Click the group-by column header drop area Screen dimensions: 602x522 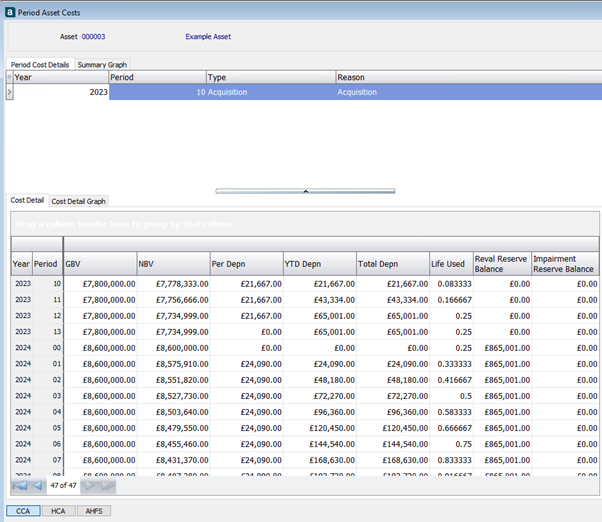(x=305, y=224)
